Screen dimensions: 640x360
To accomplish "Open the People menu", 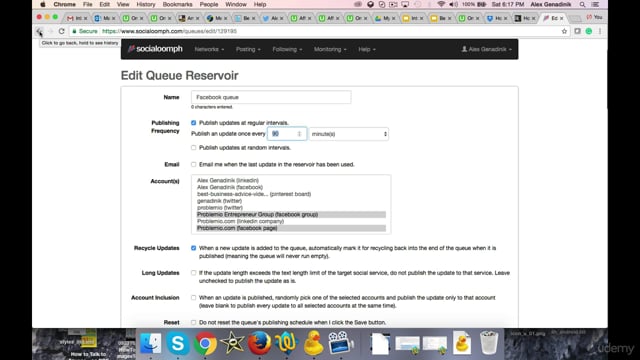I will coord(209,4).
